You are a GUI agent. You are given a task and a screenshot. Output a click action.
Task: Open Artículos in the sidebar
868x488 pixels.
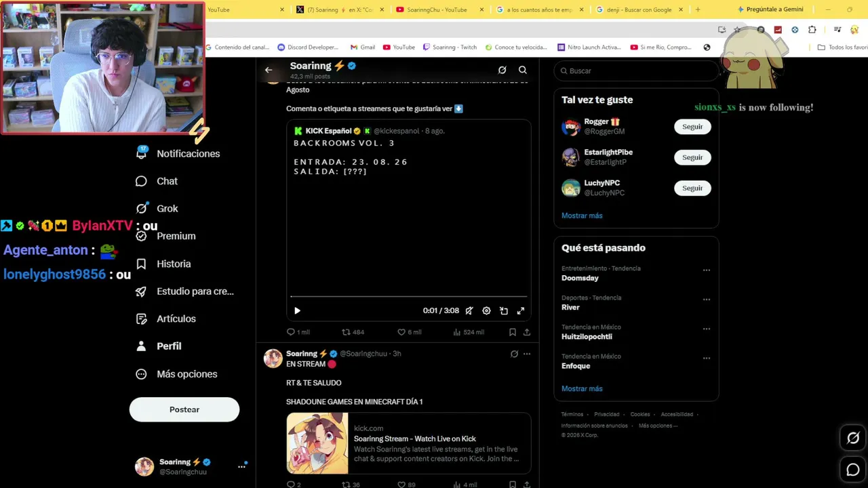165,319
